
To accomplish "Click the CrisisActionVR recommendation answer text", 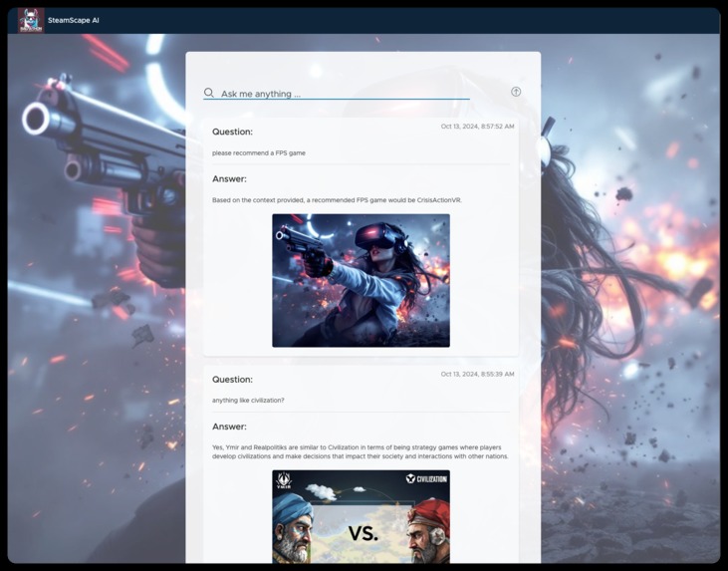I will (x=337, y=200).
